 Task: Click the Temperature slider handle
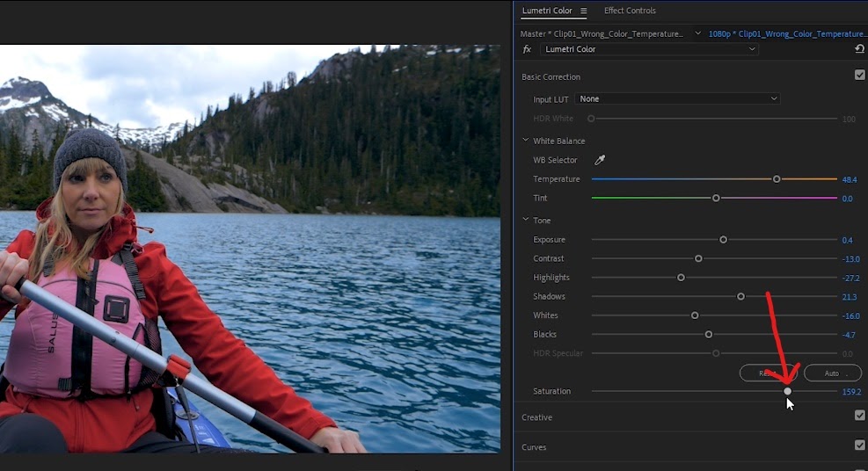pos(777,179)
